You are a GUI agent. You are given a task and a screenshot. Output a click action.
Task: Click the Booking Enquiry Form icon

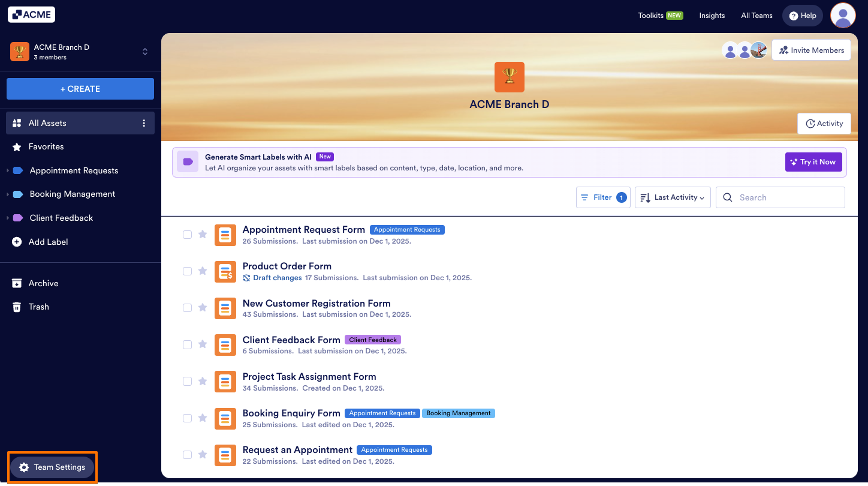[x=225, y=418]
